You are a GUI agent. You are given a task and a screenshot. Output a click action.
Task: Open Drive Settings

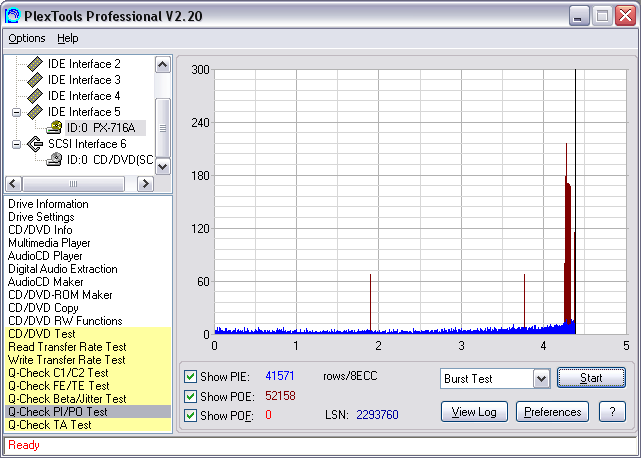(x=41, y=217)
